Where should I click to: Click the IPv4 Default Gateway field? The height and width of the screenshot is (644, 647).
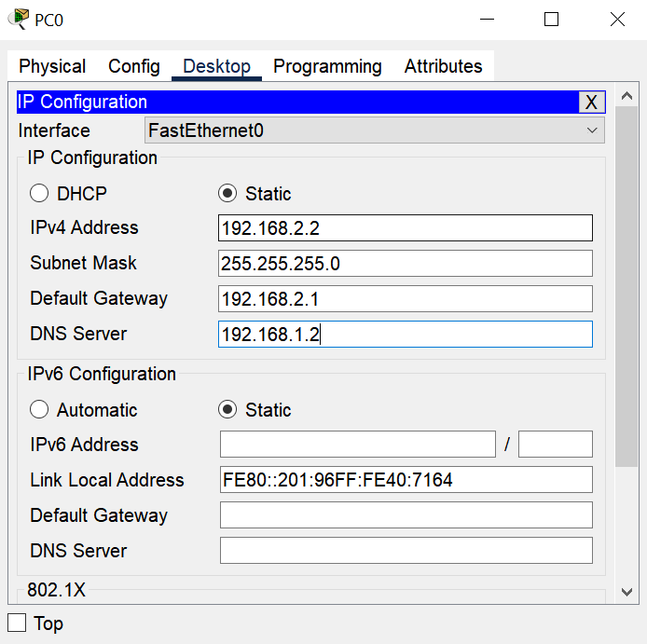click(x=406, y=298)
